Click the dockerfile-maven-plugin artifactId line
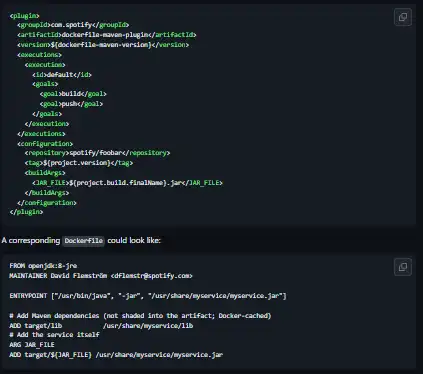423x374 pixels. (107, 35)
